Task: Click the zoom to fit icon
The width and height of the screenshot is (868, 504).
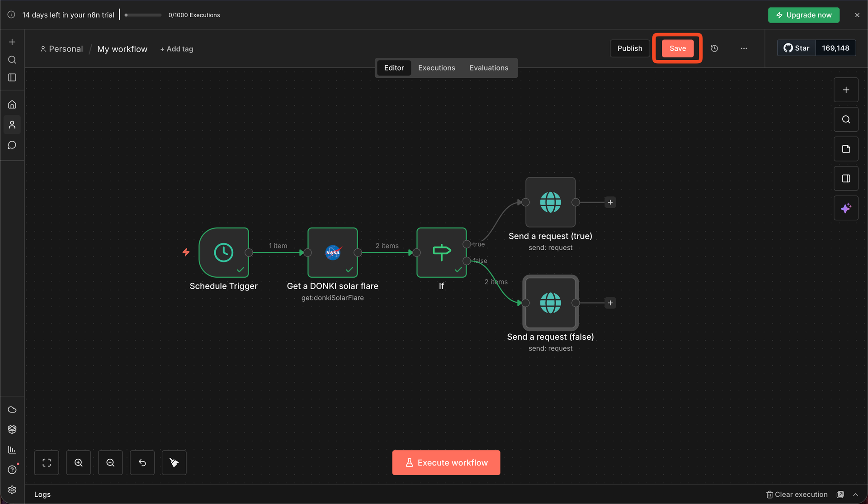Action: pos(47,462)
